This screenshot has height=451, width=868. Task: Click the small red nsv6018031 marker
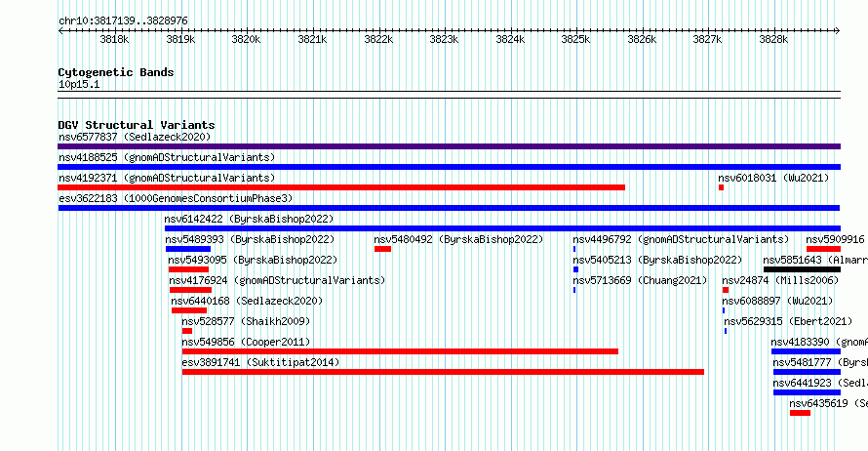[722, 187]
